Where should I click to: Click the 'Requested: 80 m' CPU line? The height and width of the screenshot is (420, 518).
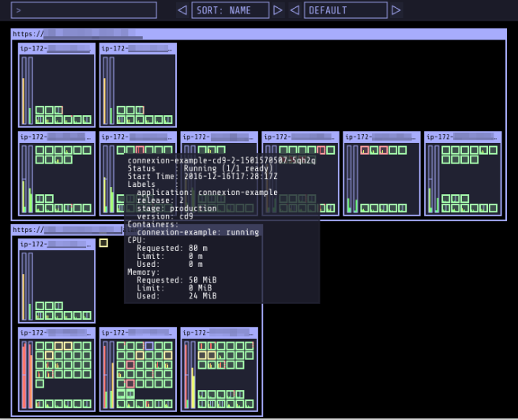tap(172, 248)
